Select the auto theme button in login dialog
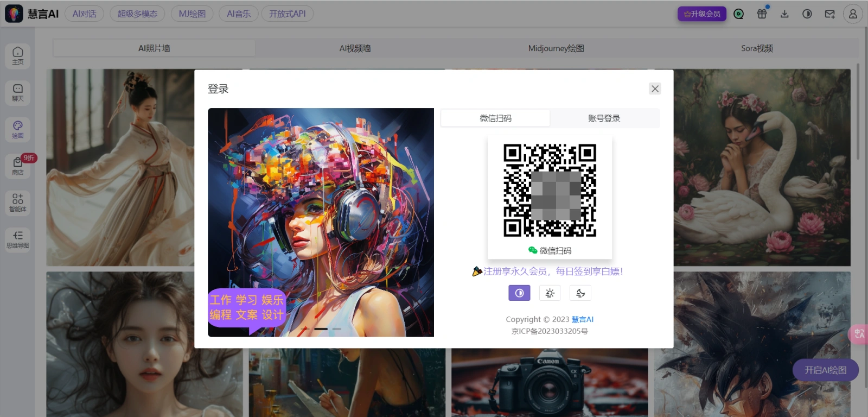 tap(519, 293)
